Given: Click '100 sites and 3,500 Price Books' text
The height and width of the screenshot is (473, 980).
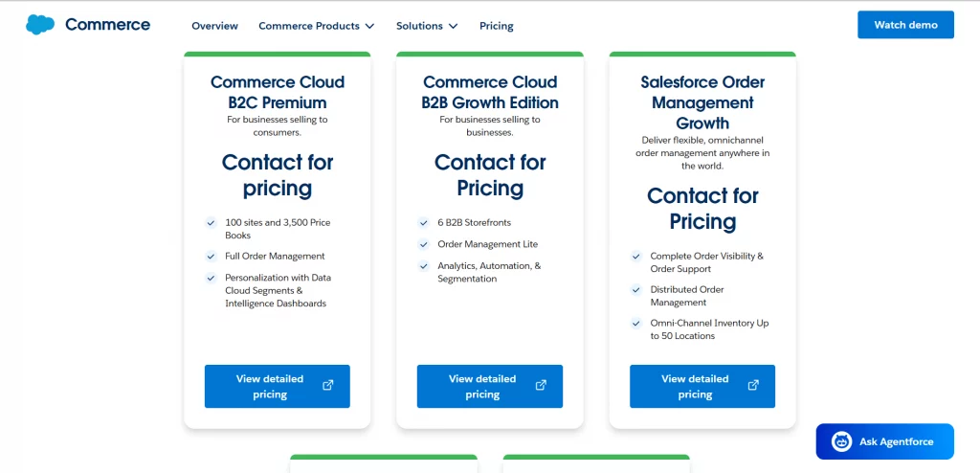Looking at the screenshot, I should 278,229.
